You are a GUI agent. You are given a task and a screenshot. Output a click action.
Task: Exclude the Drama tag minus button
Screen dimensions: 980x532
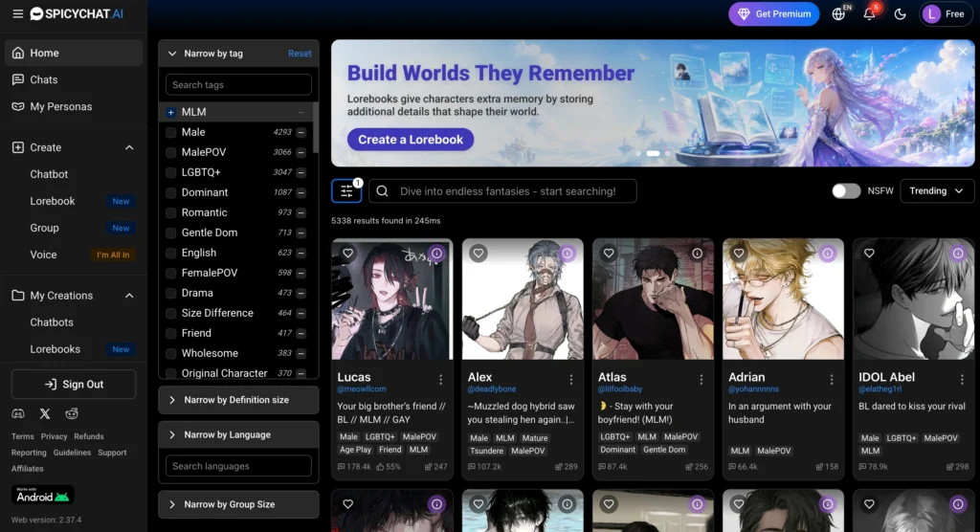(301, 293)
